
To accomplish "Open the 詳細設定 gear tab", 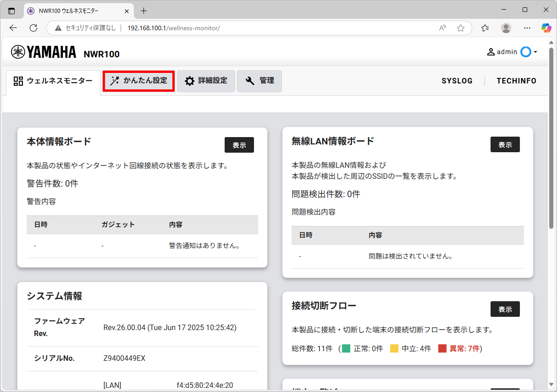I will pos(206,81).
